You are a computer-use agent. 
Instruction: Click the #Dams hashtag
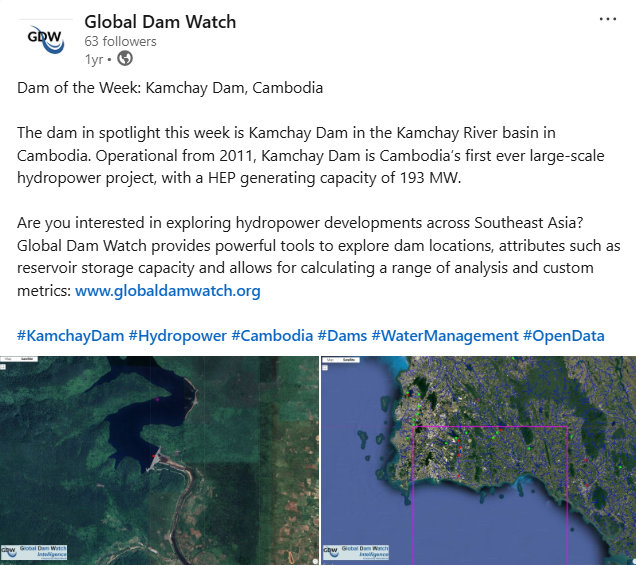point(342,336)
